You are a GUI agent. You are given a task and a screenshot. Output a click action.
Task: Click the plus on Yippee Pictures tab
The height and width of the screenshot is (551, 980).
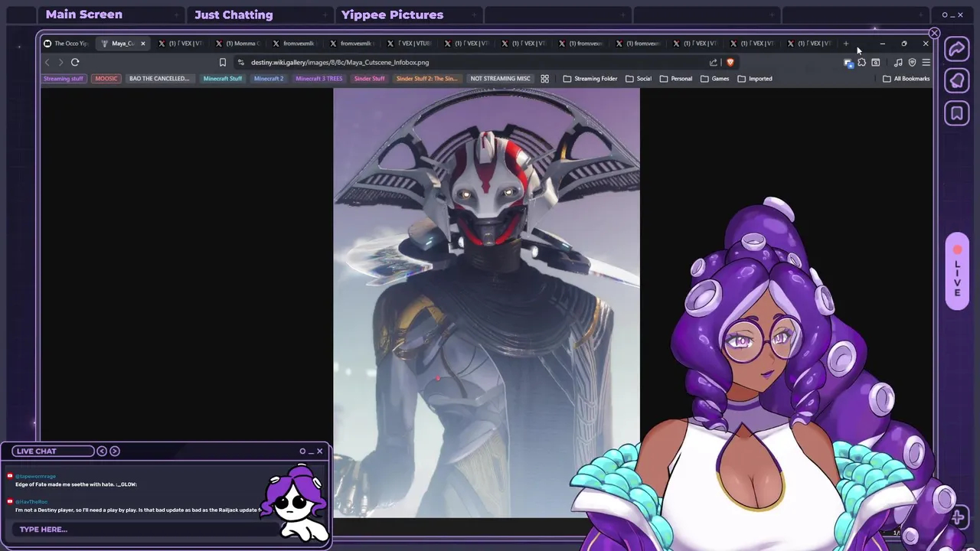[474, 15]
